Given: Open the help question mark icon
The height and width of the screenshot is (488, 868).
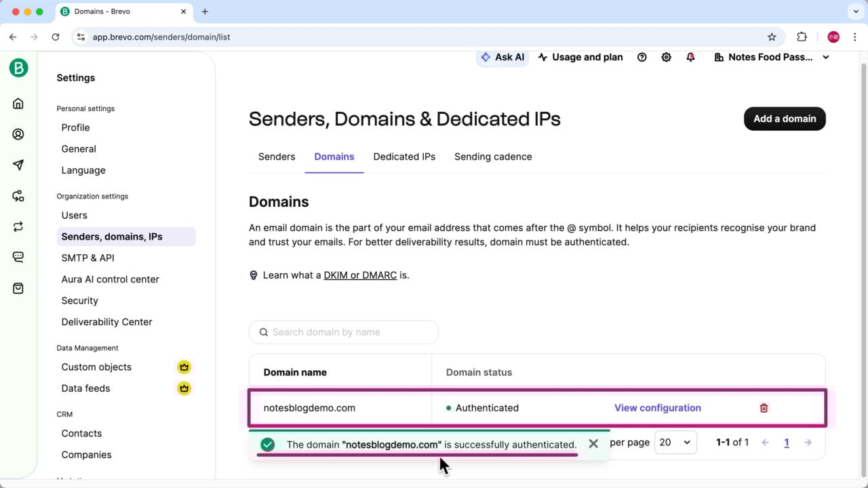Looking at the screenshot, I should tap(642, 58).
